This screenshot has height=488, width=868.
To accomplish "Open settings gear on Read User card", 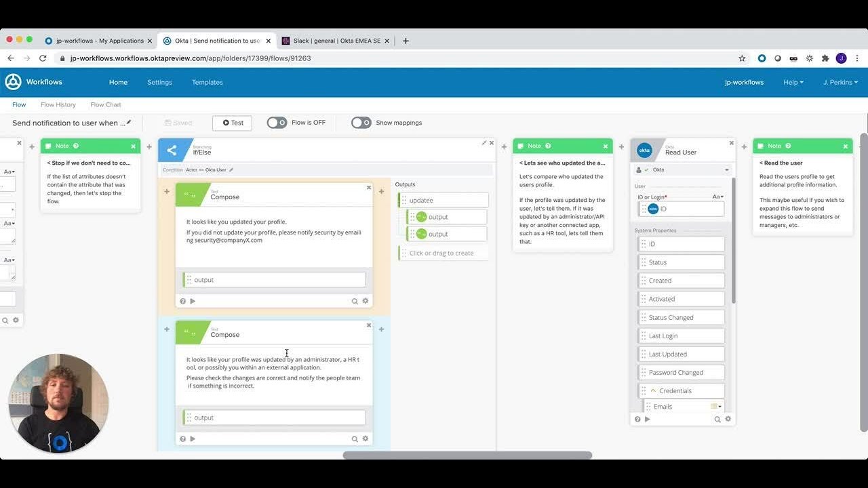I will coord(728,420).
